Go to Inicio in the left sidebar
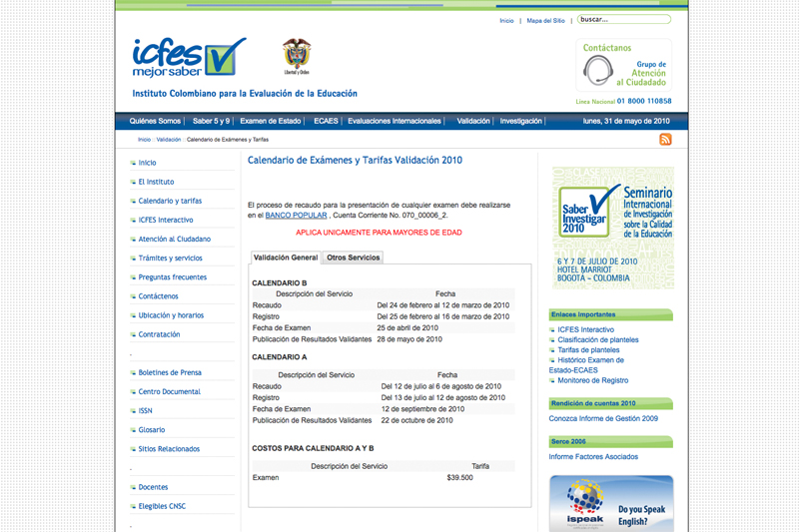The width and height of the screenshot is (799, 532). tap(147, 163)
